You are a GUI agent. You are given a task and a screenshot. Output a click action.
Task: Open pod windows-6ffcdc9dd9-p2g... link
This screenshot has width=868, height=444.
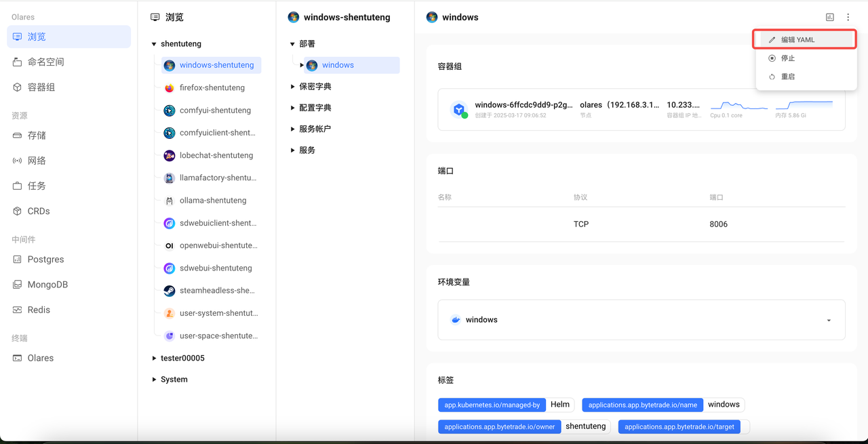click(524, 105)
